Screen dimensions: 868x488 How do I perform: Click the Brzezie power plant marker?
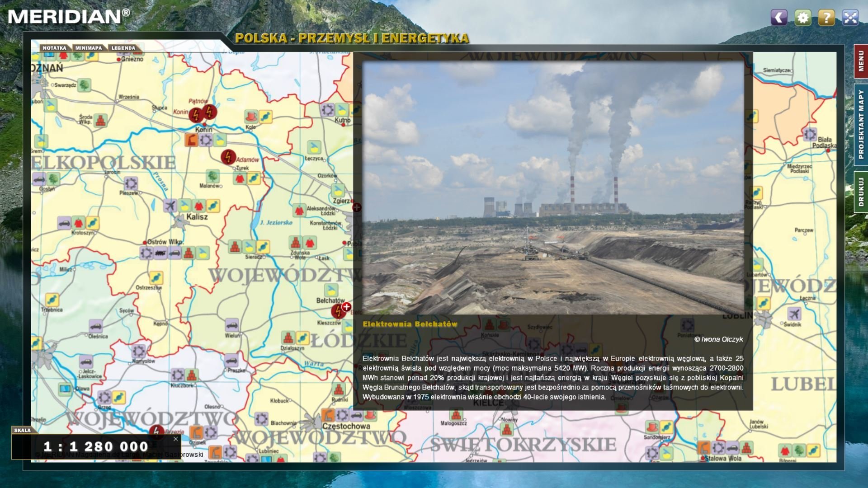(x=156, y=432)
